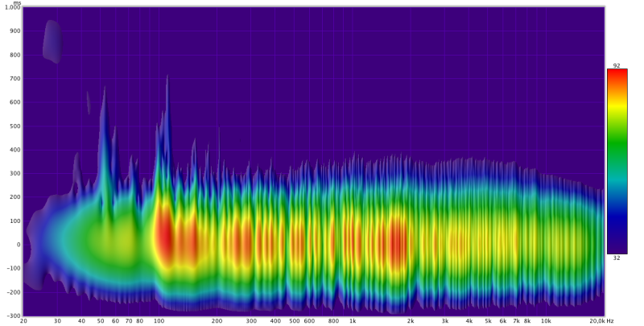Click the 92 maximum value above color scale
Viewport: 644px width, 326px height.
(x=617, y=66)
